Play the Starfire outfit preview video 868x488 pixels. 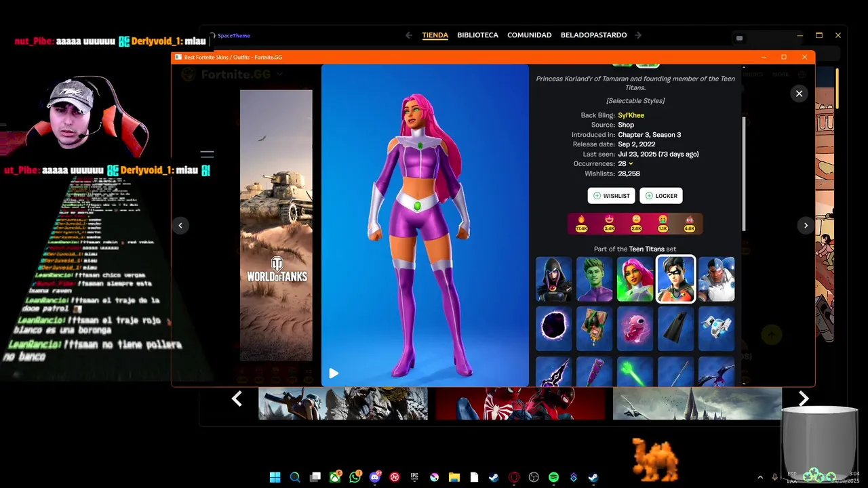point(334,373)
